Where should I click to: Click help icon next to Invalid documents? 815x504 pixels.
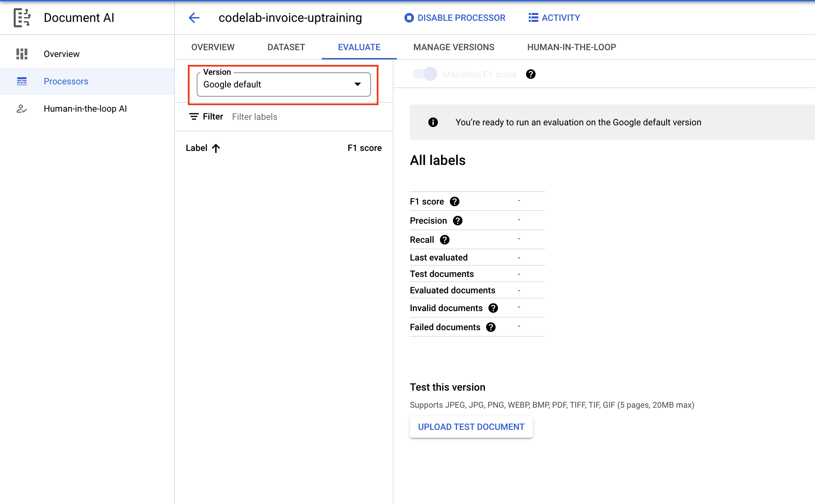pos(493,308)
